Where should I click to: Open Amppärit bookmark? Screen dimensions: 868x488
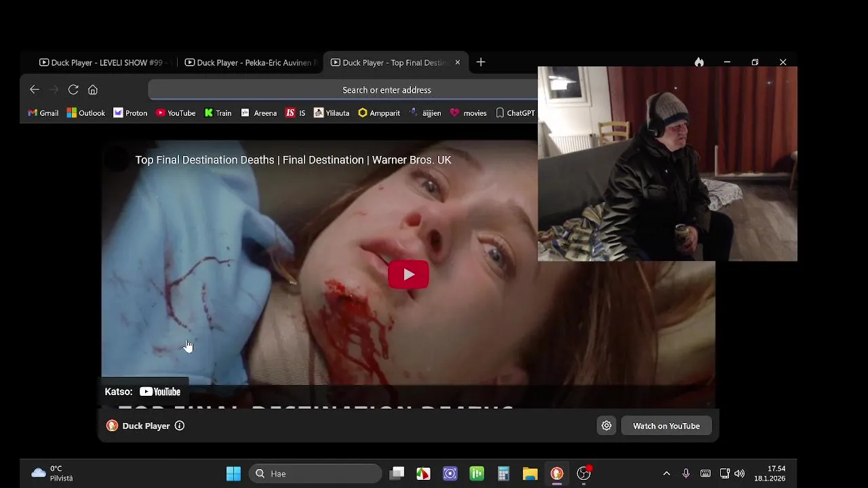click(x=379, y=113)
